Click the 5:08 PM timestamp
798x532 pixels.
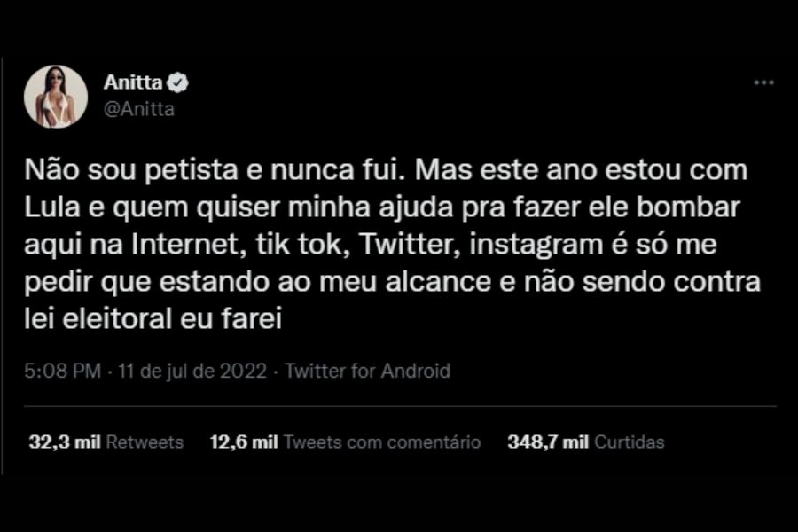click(x=62, y=371)
